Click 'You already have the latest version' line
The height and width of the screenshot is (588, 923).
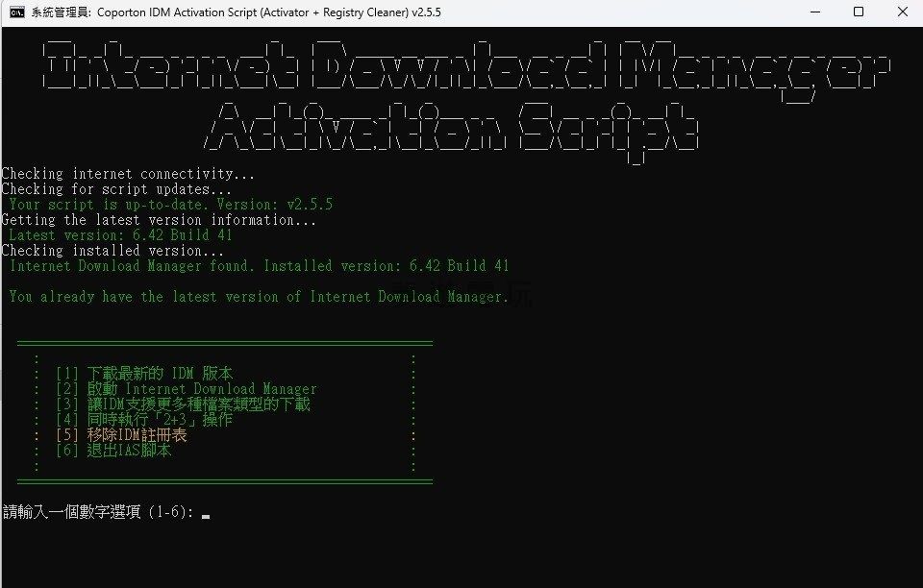[259, 296]
